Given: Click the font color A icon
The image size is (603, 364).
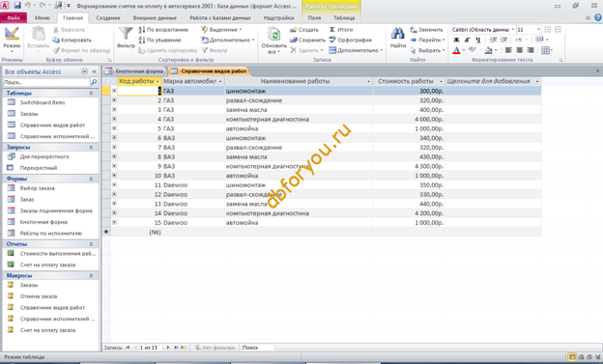Looking at the screenshot, I should point(456,50).
